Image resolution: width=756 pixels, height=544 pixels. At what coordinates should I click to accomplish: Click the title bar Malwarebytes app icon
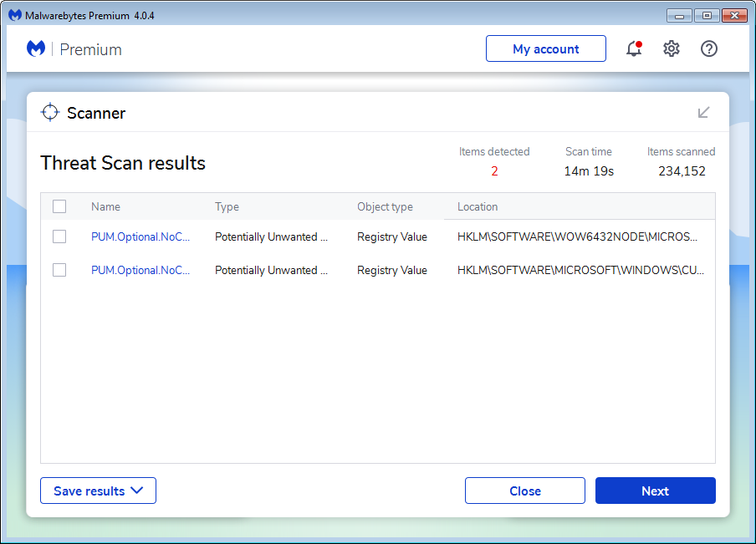[15, 16]
